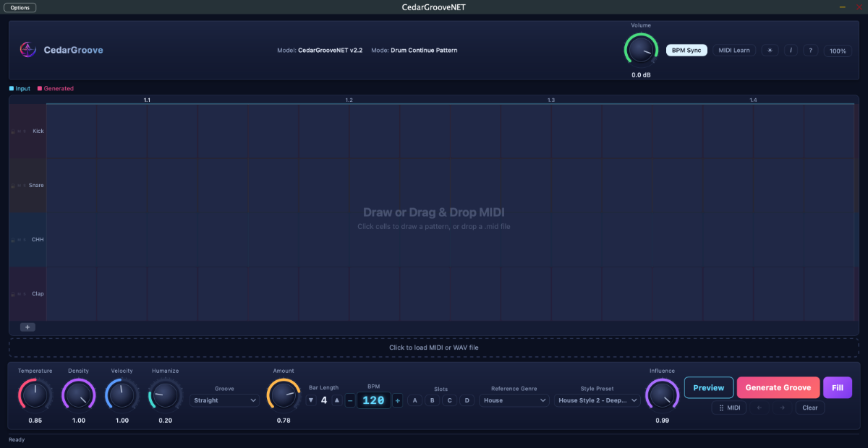868x448 pixels.
Task: Click the Volume value 0.0 dB
Action: click(x=641, y=75)
